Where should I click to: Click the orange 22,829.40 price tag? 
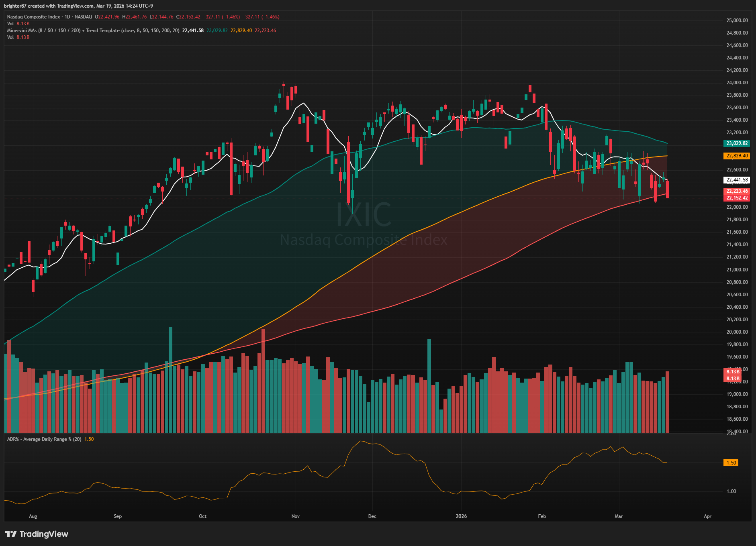(x=737, y=156)
